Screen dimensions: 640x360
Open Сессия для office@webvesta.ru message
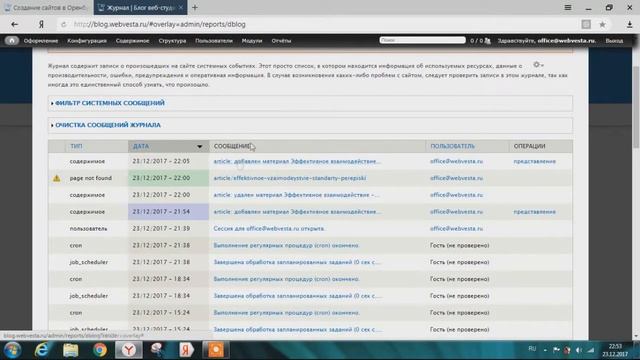click(269, 229)
